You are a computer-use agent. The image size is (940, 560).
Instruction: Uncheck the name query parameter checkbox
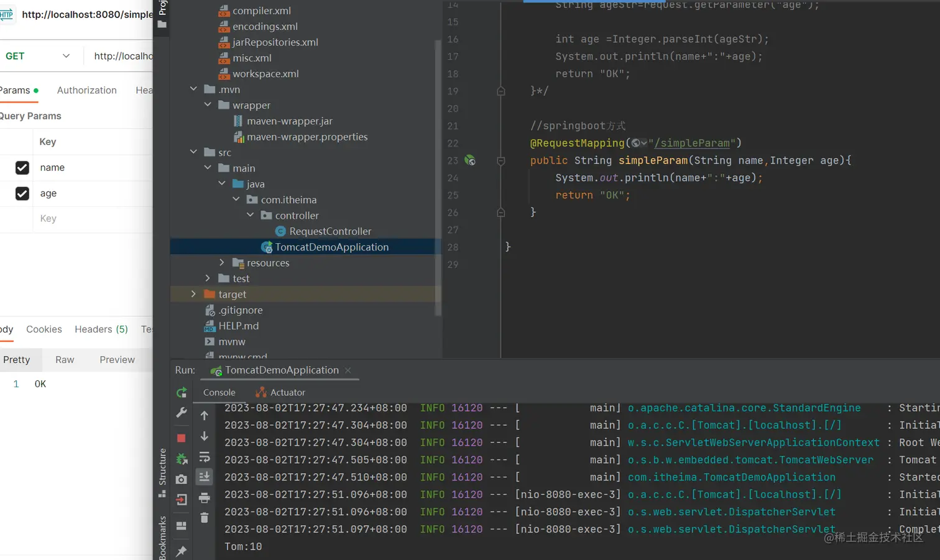[x=22, y=168]
